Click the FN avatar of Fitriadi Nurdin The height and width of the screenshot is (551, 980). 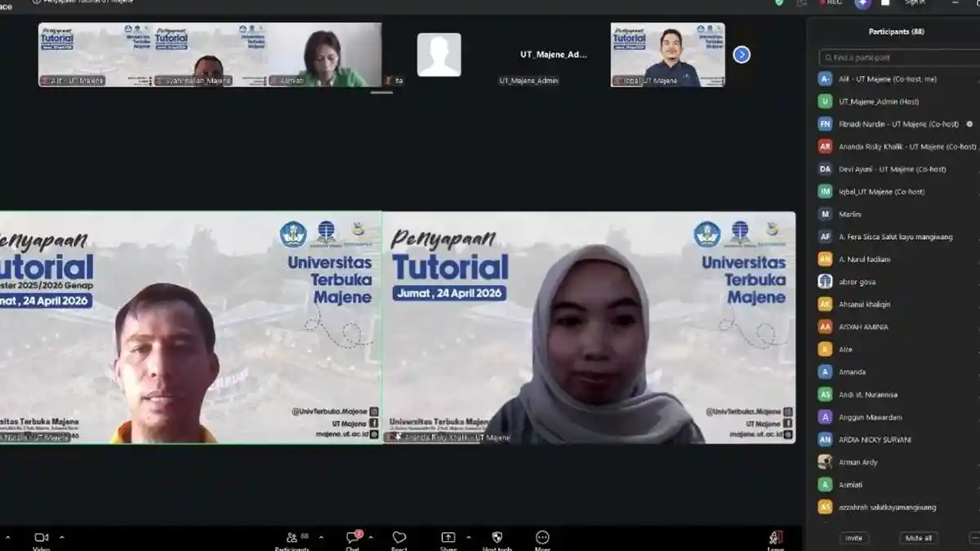[825, 124]
